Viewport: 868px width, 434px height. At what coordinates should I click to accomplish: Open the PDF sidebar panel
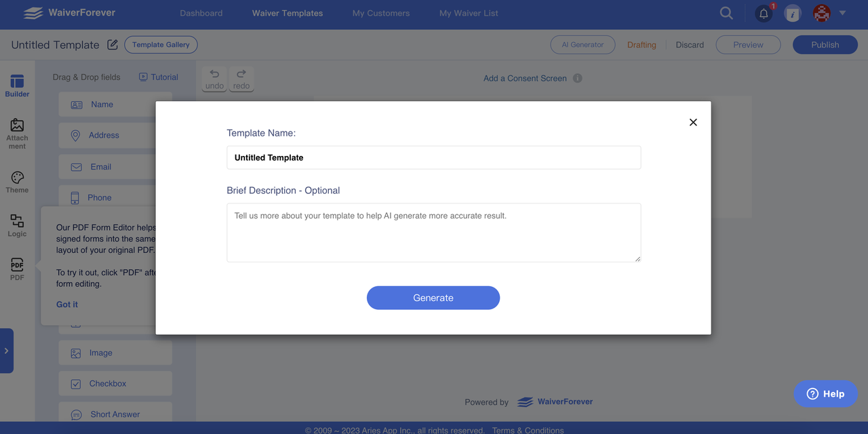pos(17,269)
